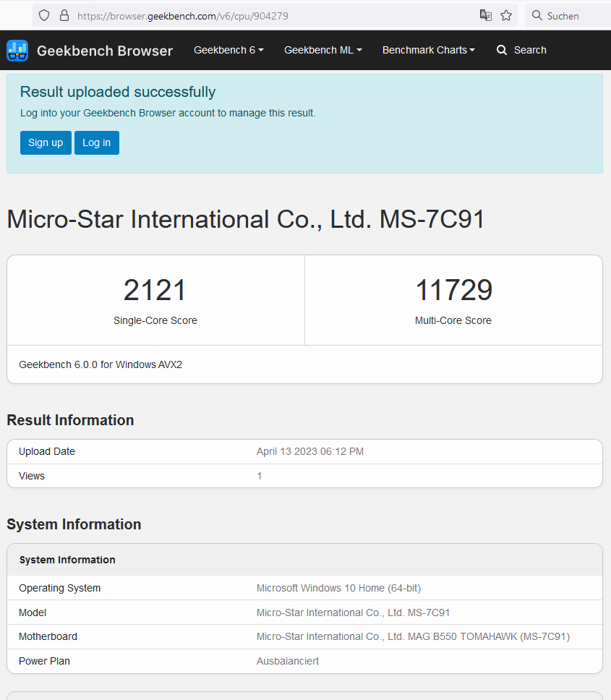Open the Geekbench 6 dropdown menu
This screenshot has width=611, height=700.
pyautogui.click(x=228, y=50)
